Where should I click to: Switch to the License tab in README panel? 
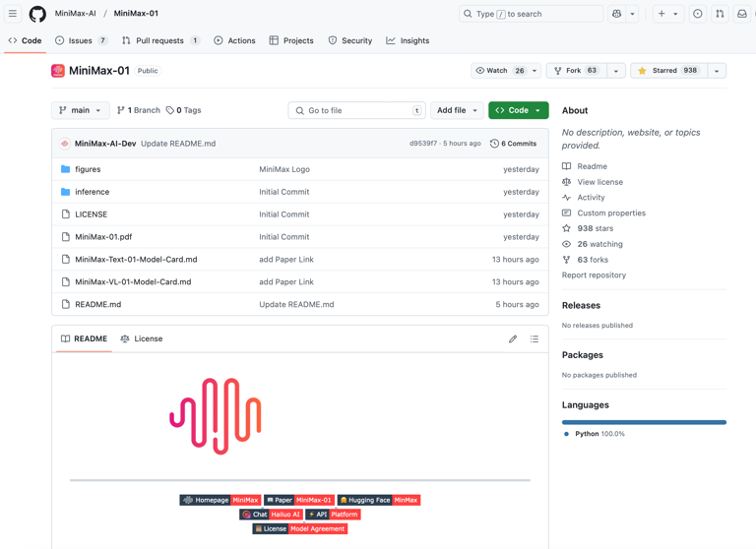(x=142, y=338)
